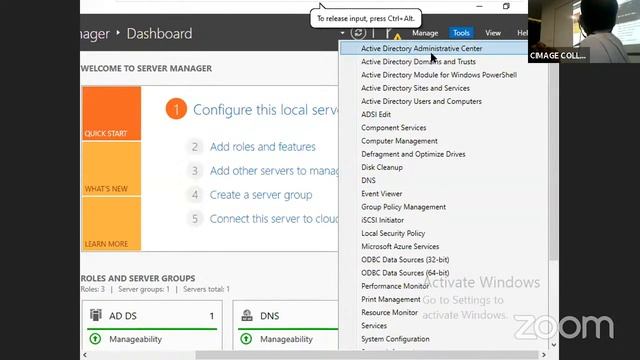This screenshot has width=640, height=360.
Task: Click horizontal scrollbar left arrow
Action: (85, 355)
